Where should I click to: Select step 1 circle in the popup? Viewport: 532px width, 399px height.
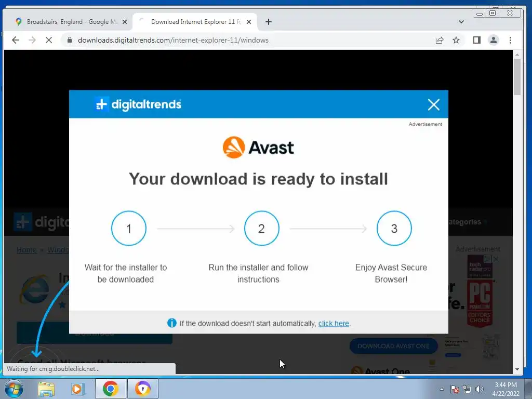pos(129,229)
